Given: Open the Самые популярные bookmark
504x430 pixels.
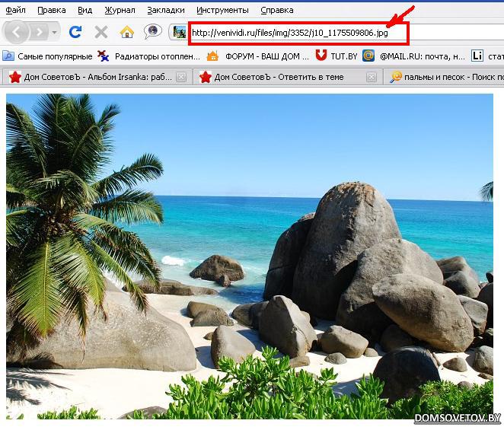Looking at the screenshot, I should pos(47,56).
